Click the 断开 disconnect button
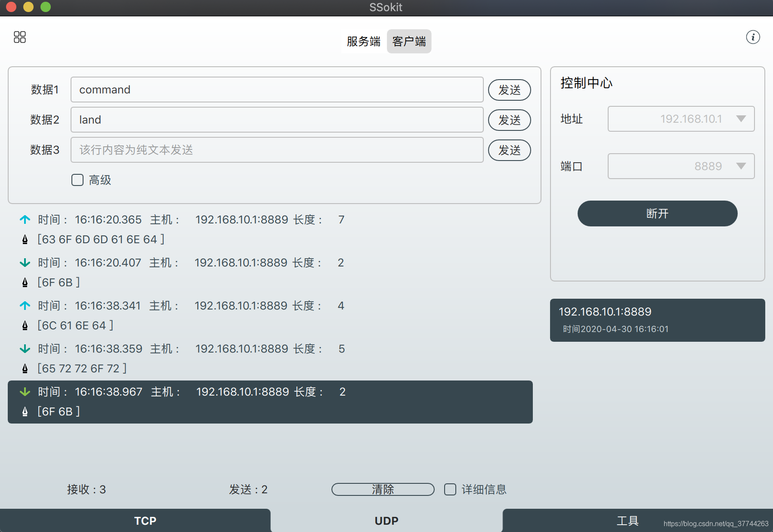The image size is (773, 532). tap(657, 213)
